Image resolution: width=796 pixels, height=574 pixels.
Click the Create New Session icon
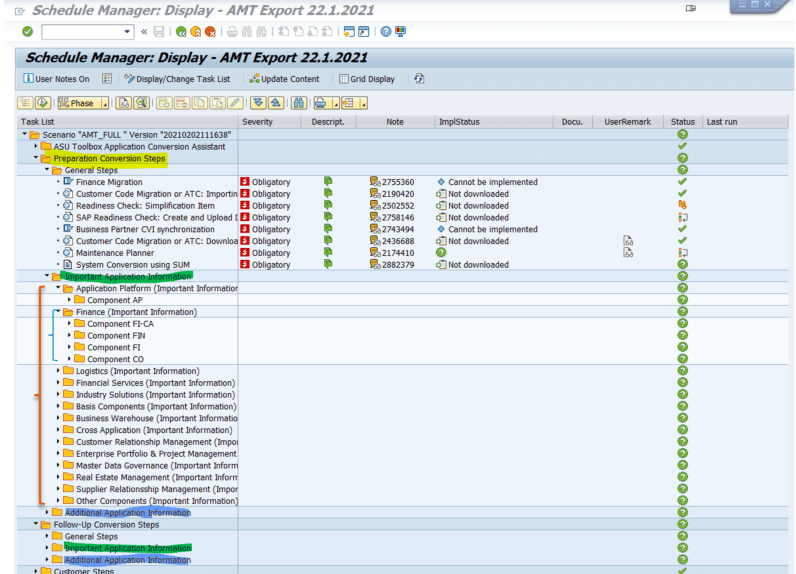point(349,31)
